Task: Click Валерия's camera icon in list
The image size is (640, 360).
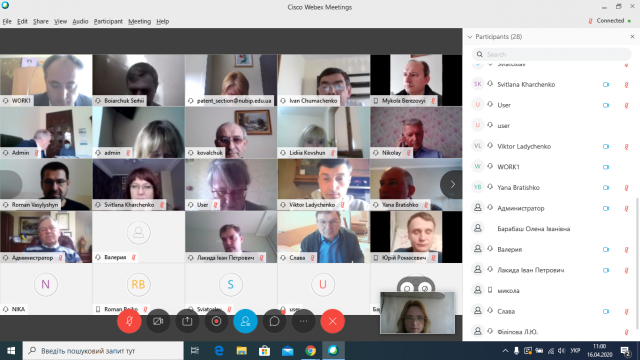Action: 606,249
